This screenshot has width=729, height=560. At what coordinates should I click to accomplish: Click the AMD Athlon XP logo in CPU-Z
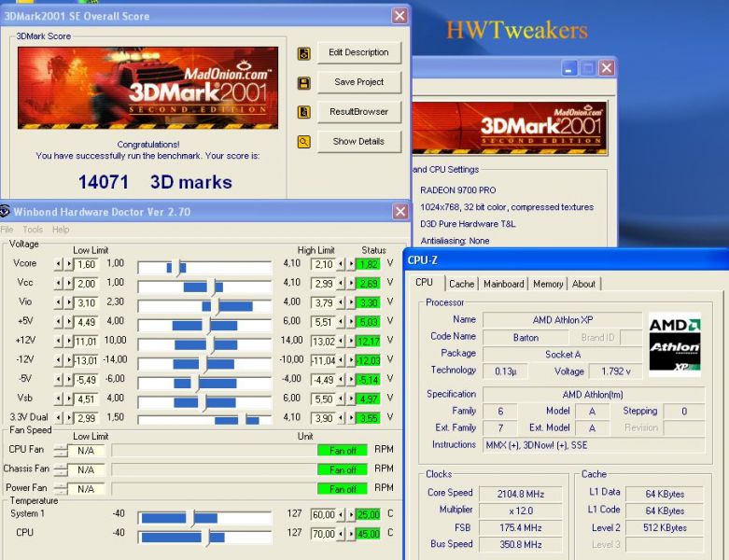[x=674, y=343]
